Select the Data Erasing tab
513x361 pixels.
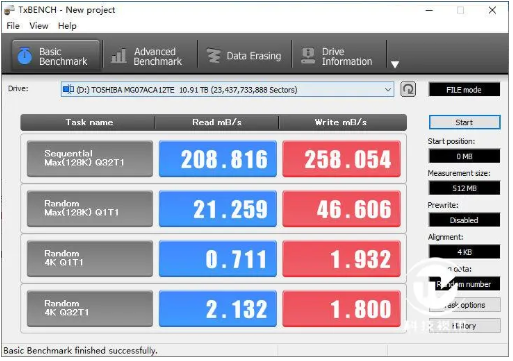click(x=245, y=56)
